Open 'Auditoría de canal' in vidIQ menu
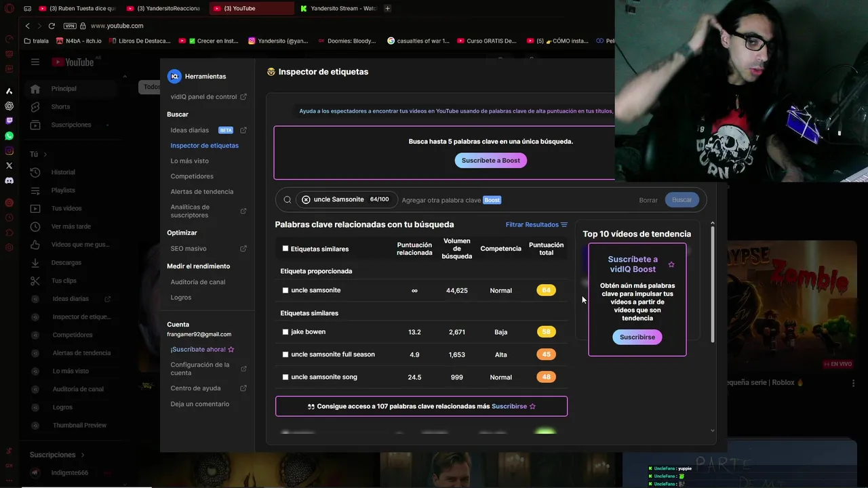This screenshot has width=868, height=488. [198, 282]
